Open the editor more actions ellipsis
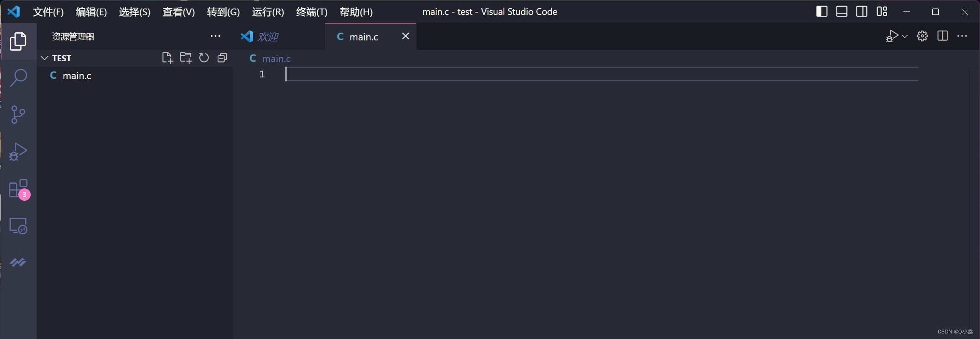Image resolution: width=980 pixels, height=339 pixels. pos(962,36)
